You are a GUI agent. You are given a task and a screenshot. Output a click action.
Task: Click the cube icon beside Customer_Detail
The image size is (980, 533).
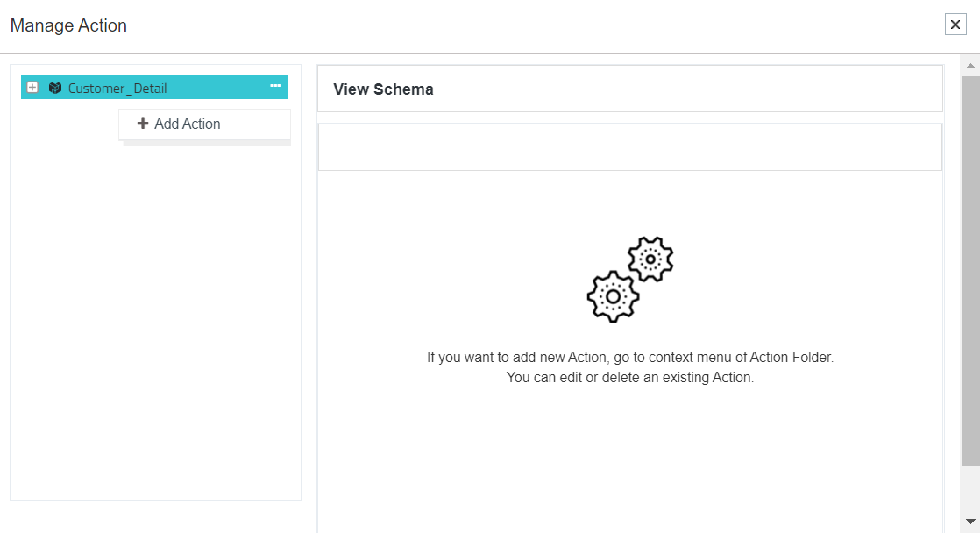click(55, 88)
